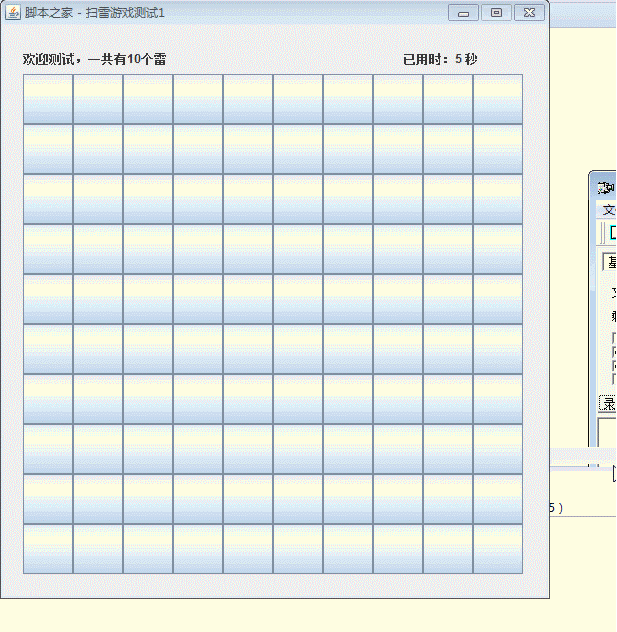Click the grid cell in row 6, column 5

(248, 349)
